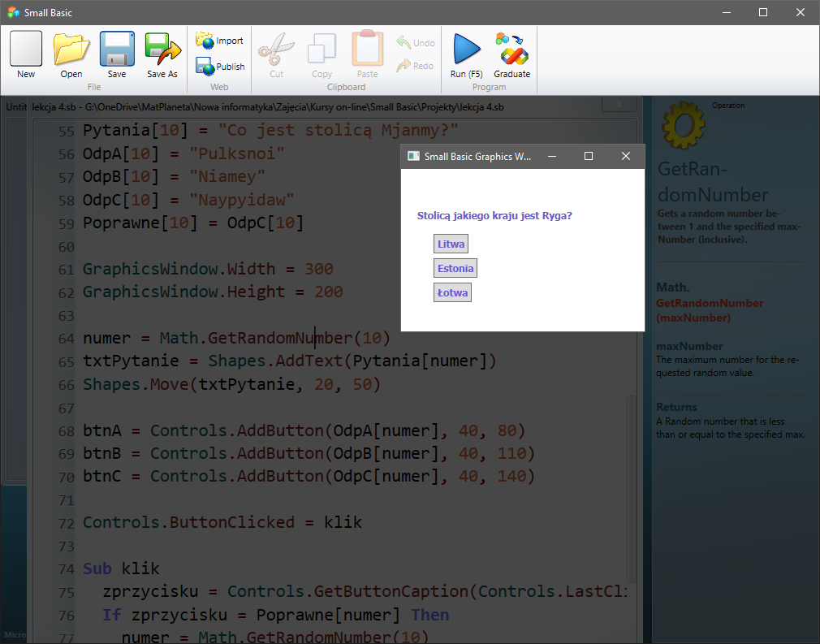Choose the Łotwa answer button

452,292
